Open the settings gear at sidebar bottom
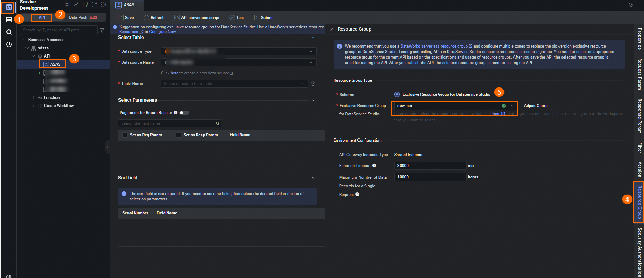Viewport: 644px width, 278px height. [9, 276]
